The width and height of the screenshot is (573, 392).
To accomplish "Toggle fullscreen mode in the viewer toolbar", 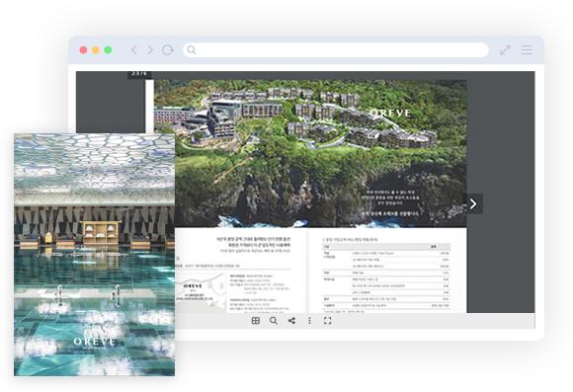I will (x=327, y=321).
